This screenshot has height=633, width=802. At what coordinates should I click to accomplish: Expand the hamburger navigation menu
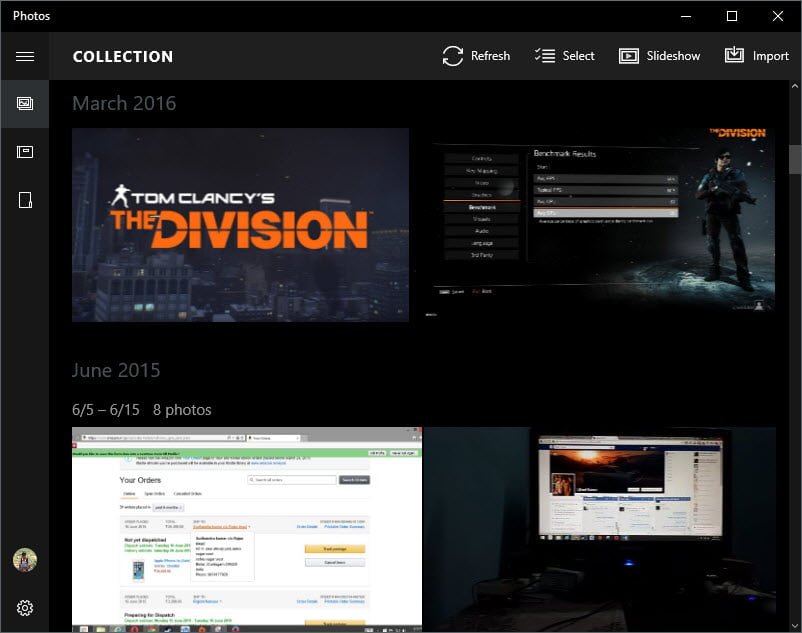24,56
